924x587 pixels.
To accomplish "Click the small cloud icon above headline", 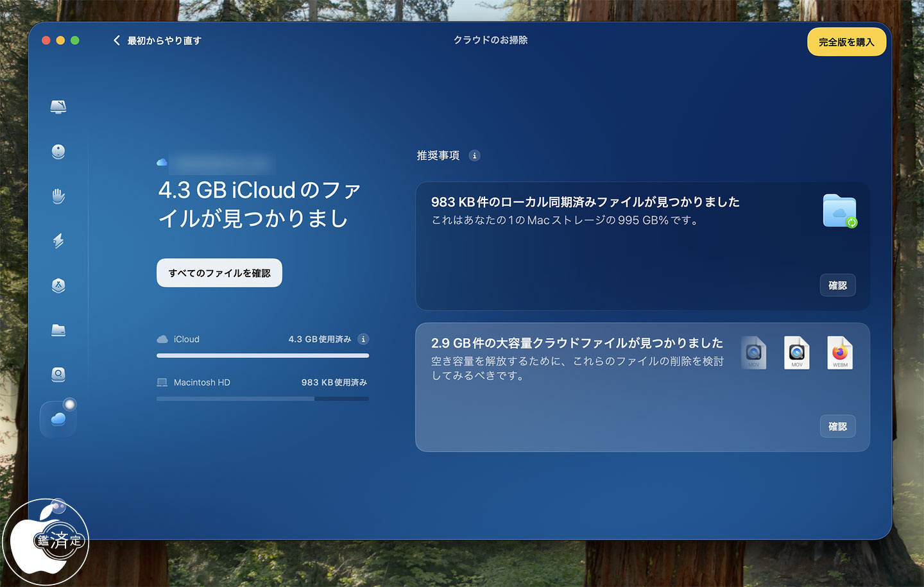I will [x=162, y=162].
